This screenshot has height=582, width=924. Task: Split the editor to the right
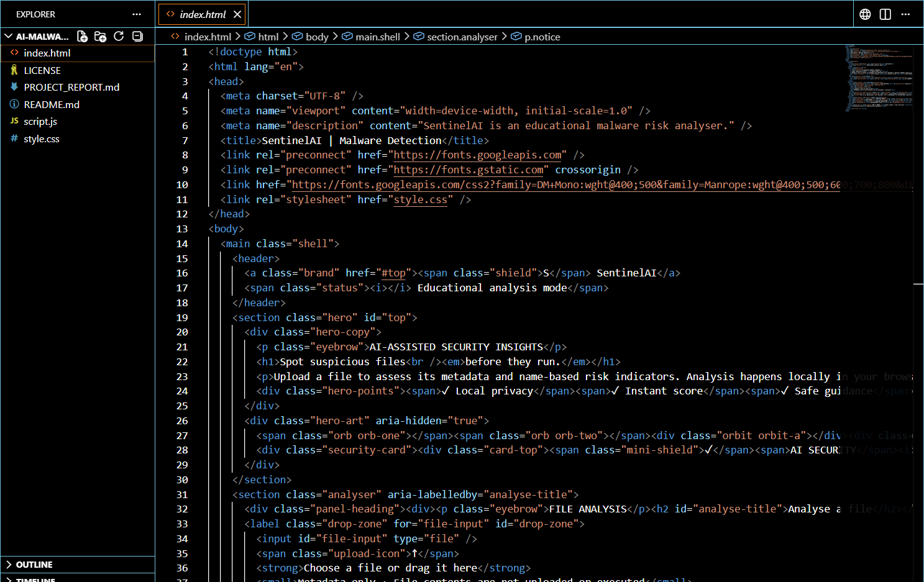point(885,14)
